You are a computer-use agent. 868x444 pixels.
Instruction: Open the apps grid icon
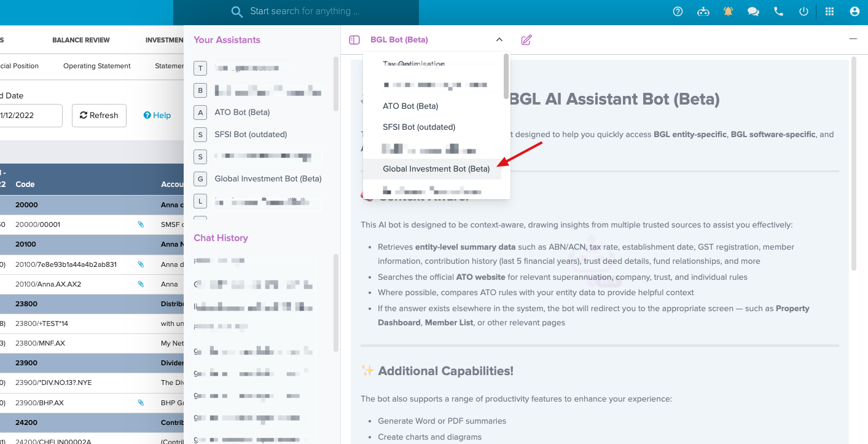[x=829, y=12]
